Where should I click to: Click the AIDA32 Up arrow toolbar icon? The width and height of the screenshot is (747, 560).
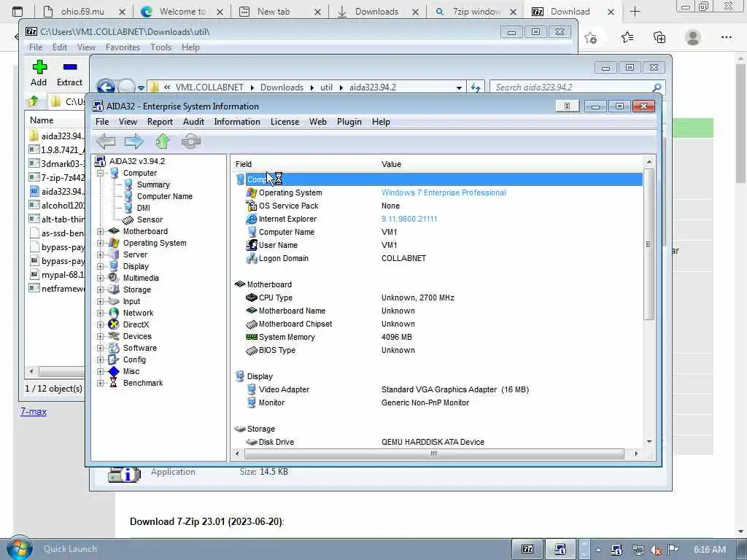(163, 141)
